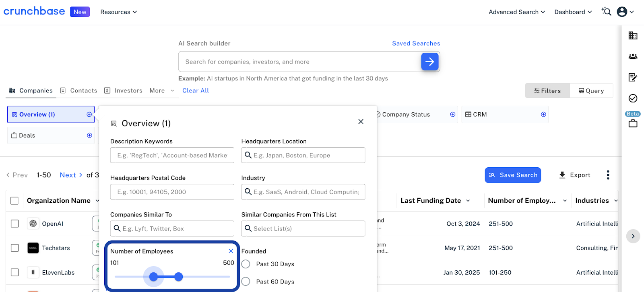
Task: Click the Prev page link
Action: coord(17,175)
